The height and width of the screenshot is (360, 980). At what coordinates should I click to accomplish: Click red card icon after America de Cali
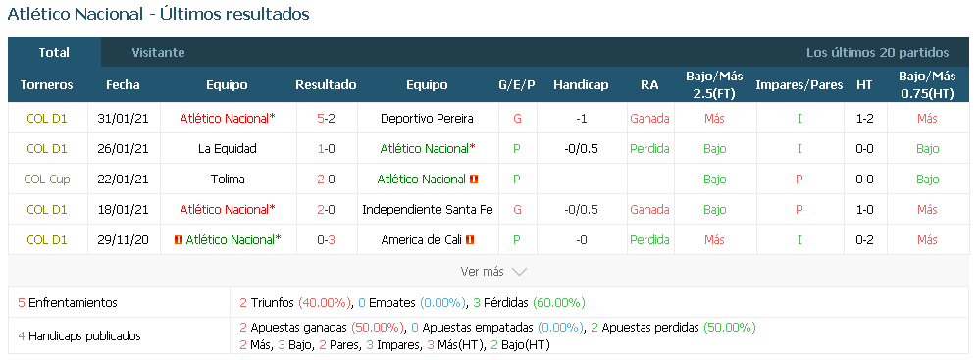click(x=470, y=240)
